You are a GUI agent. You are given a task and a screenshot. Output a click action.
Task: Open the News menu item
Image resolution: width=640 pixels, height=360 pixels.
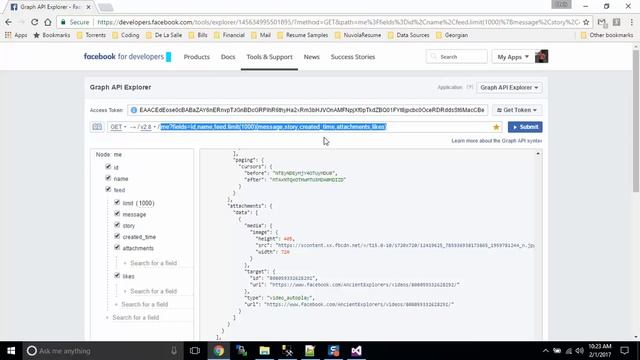click(x=311, y=57)
